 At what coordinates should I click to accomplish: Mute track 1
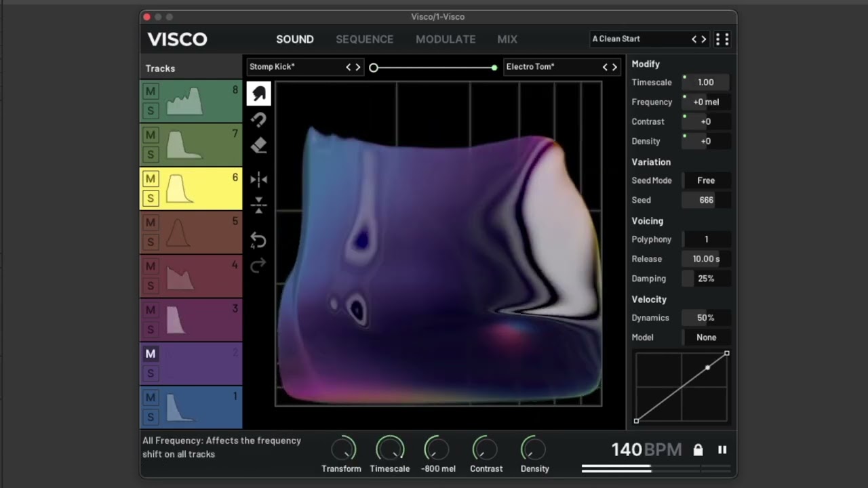151,397
